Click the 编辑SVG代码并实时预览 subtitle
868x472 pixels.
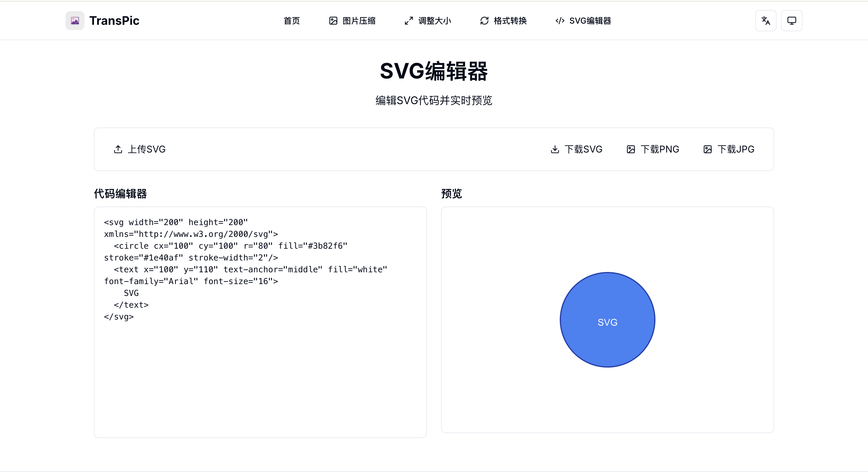coord(434,100)
